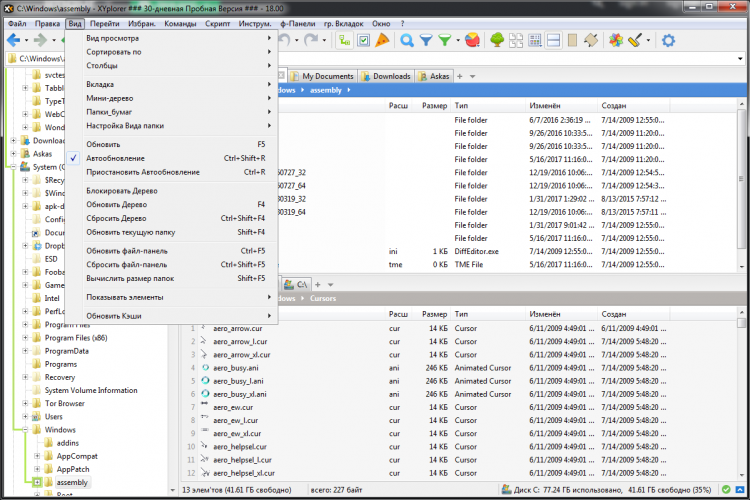
Task: Open Back history dropdown arrow
Action: coord(26,41)
